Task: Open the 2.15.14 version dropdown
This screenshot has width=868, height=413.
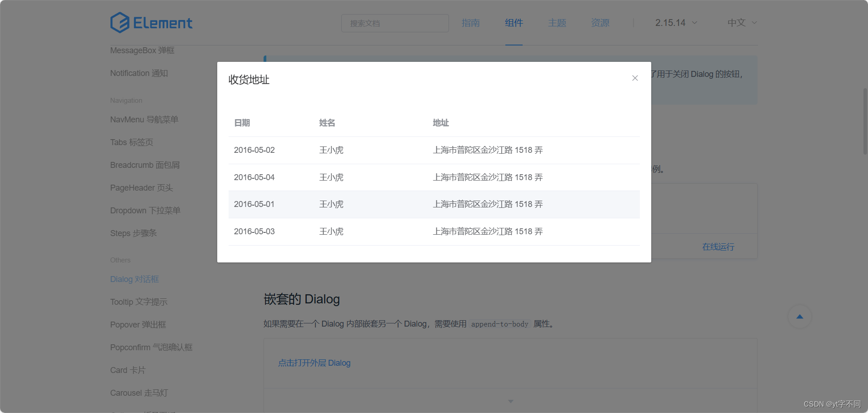Action: pyautogui.click(x=676, y=23)
